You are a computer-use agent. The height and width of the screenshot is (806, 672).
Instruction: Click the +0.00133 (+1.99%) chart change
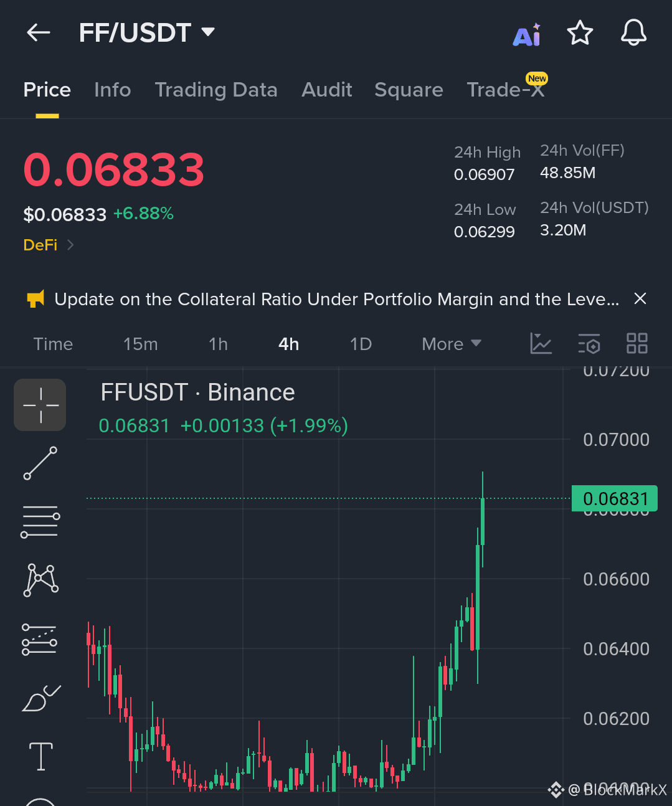pos(264,425)
